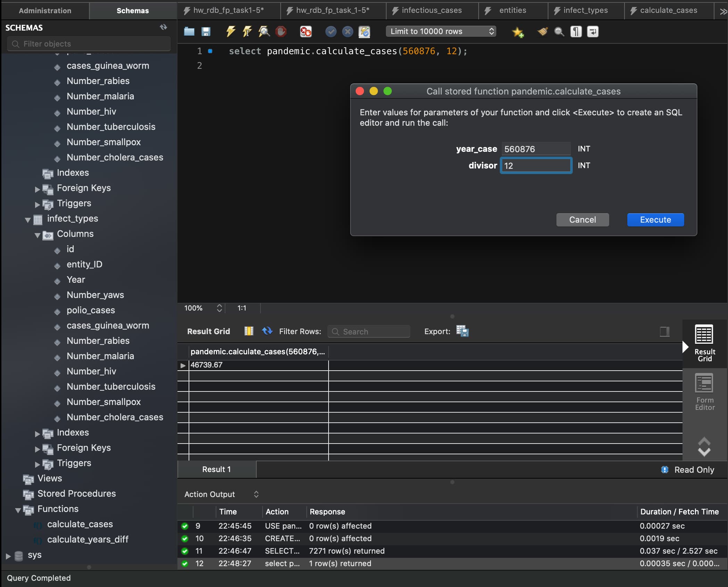This screenshot has height=587, width=728.
Task: Expand the sys schema
Action: pos(8,556)
